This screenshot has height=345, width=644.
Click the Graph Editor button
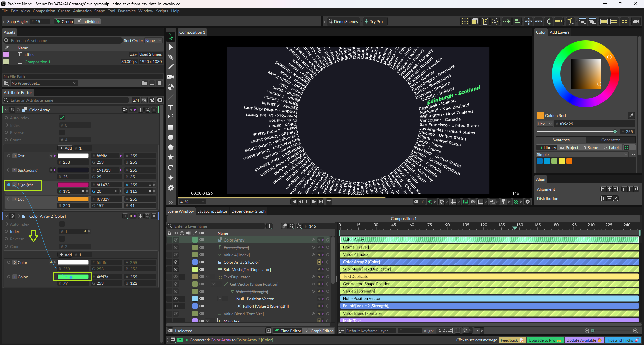(319, 331)
